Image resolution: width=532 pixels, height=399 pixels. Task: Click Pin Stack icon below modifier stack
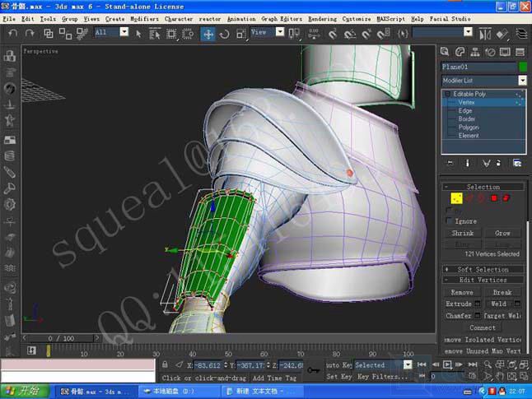(450, 163)
